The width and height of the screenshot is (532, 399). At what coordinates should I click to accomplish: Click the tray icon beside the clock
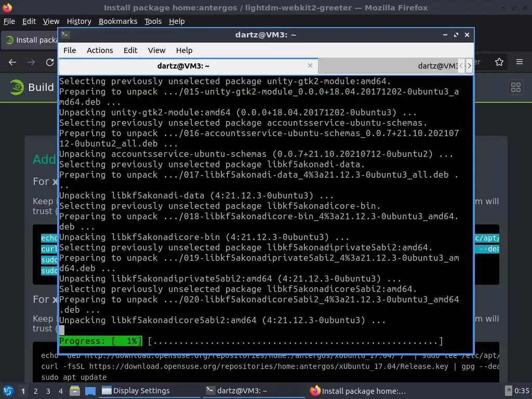(508, 391)
